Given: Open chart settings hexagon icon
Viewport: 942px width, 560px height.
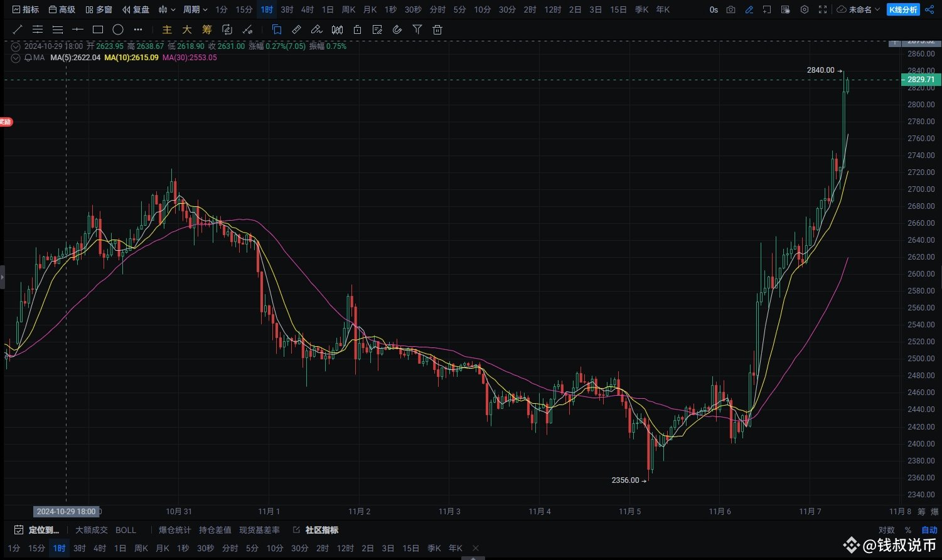Looking at the screenshot, I should tap(804, 9).
